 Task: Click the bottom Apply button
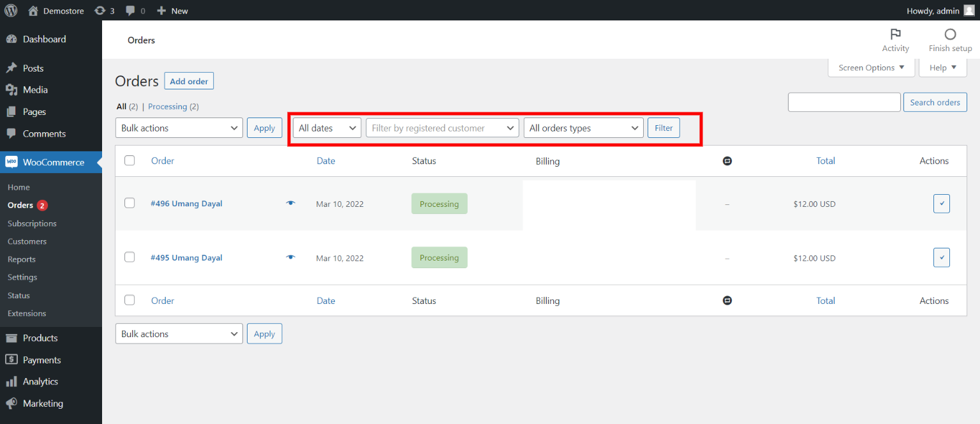264,333
